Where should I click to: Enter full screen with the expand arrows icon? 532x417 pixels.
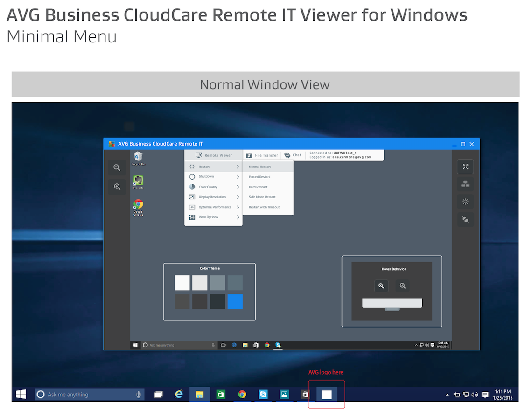pos(466,167)
